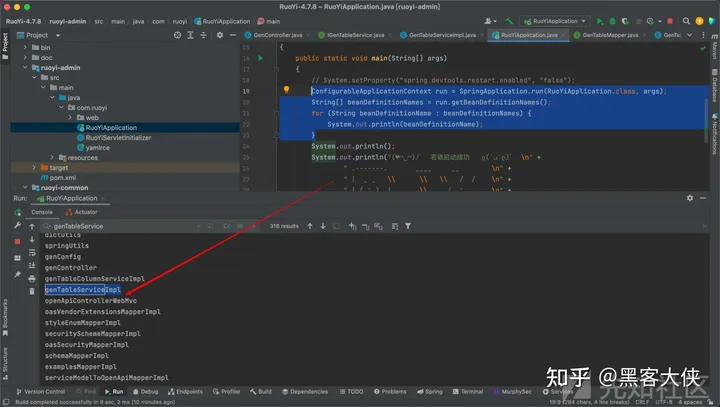Switch to the IGenTableService.java tab

pyautogui.click(x=355, y=35)
